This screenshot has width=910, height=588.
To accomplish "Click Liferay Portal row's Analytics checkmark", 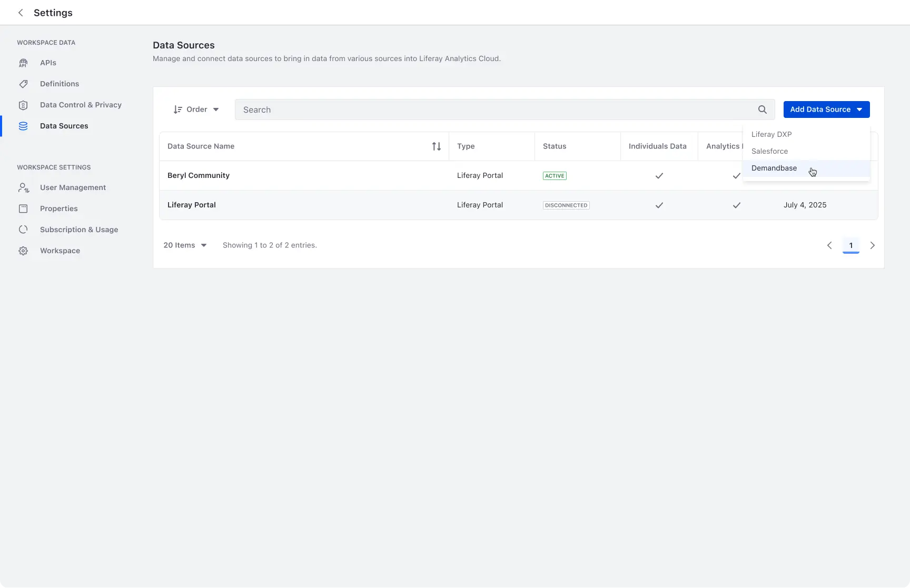I will [x=737, y=205].
